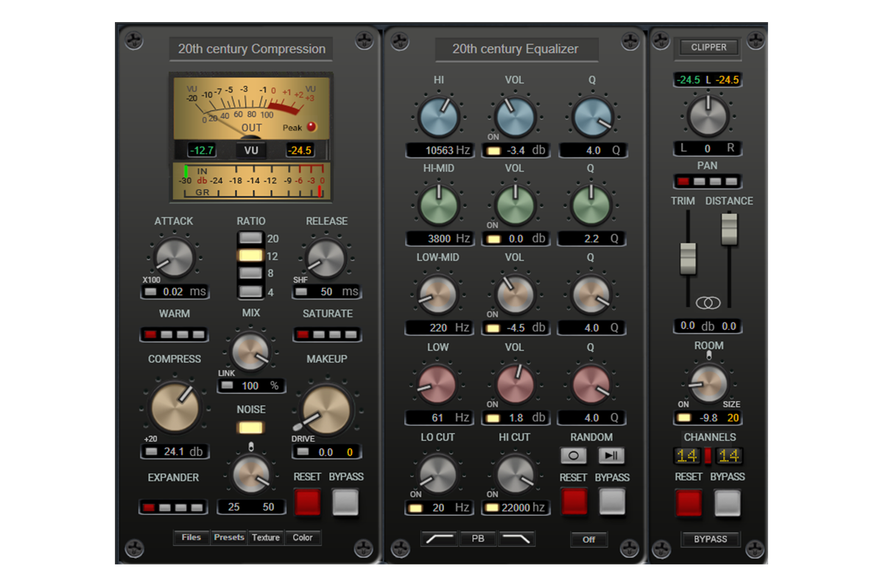This screenshot has height=588, width=883.
Task: Click the PB button under the equalizer
Action: coord(478,539)
